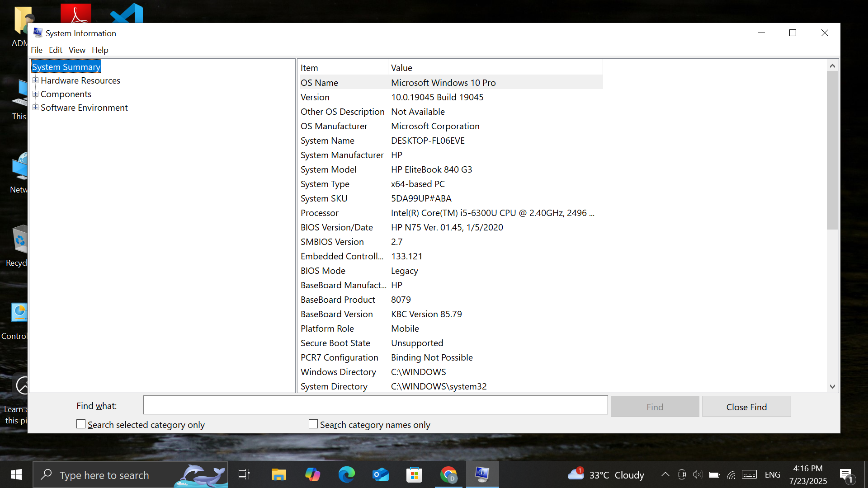Launch Microsoft Edge from the taskbar

(346, 474)
